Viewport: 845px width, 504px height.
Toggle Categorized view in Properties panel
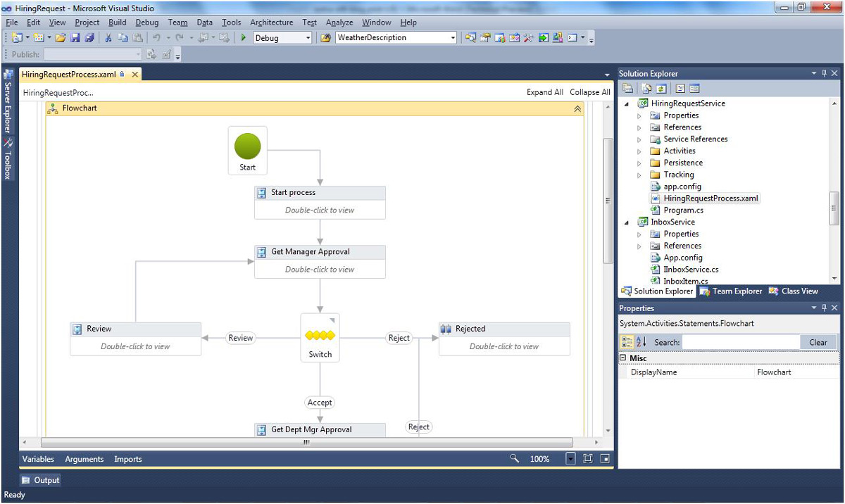626,342
